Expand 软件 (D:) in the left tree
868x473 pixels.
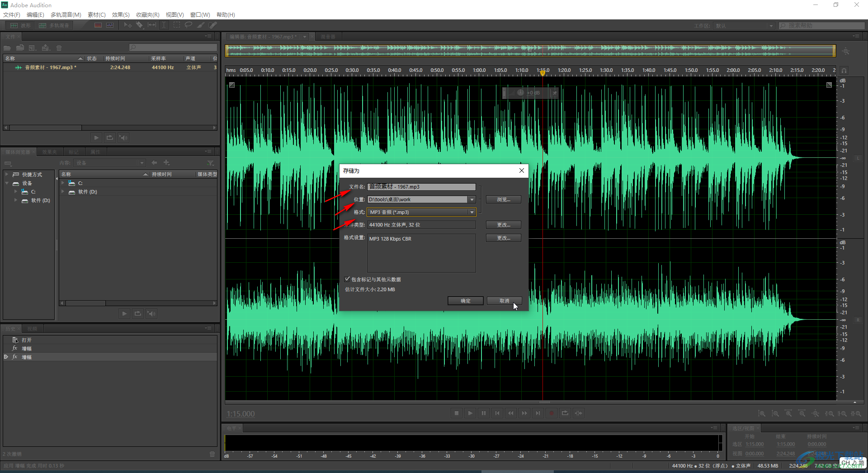(16, 200)
